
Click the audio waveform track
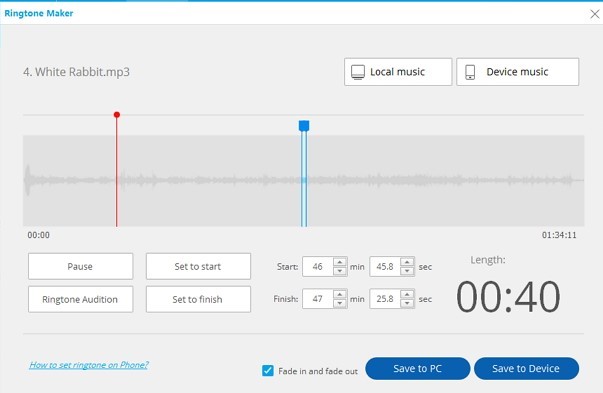coord(303,180)
